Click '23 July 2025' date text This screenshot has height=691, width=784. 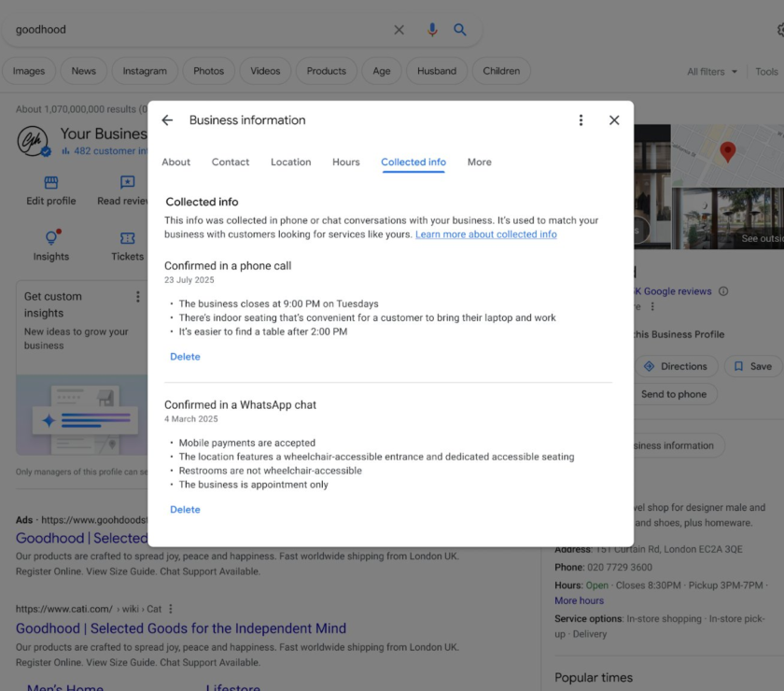tap(189, 280)
